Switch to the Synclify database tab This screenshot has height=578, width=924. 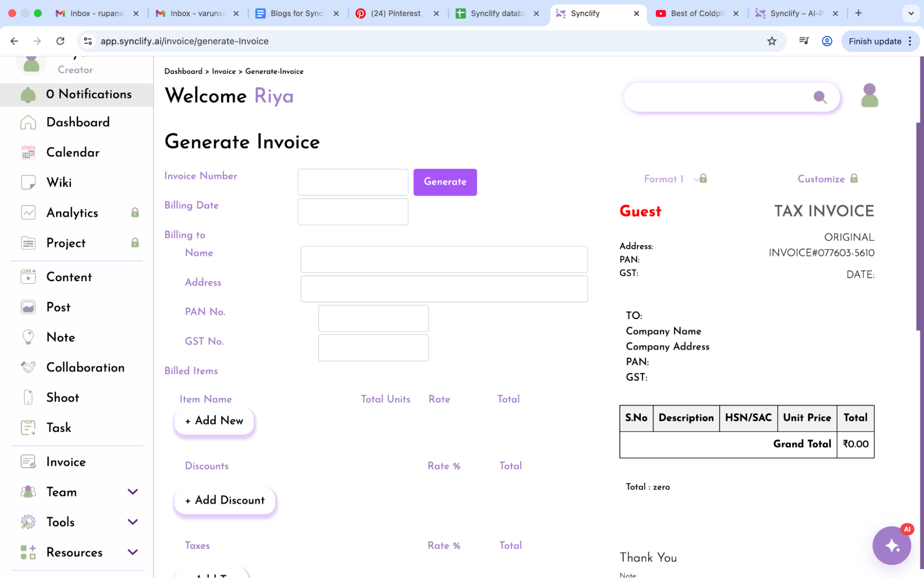pos(496,13)
